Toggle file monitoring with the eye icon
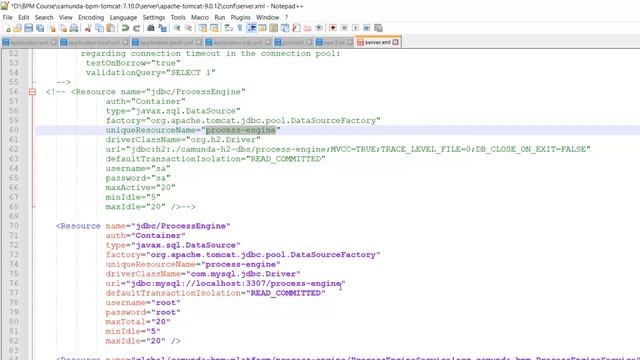The height and width of the screenshot is (360, 640). (319, 28)
